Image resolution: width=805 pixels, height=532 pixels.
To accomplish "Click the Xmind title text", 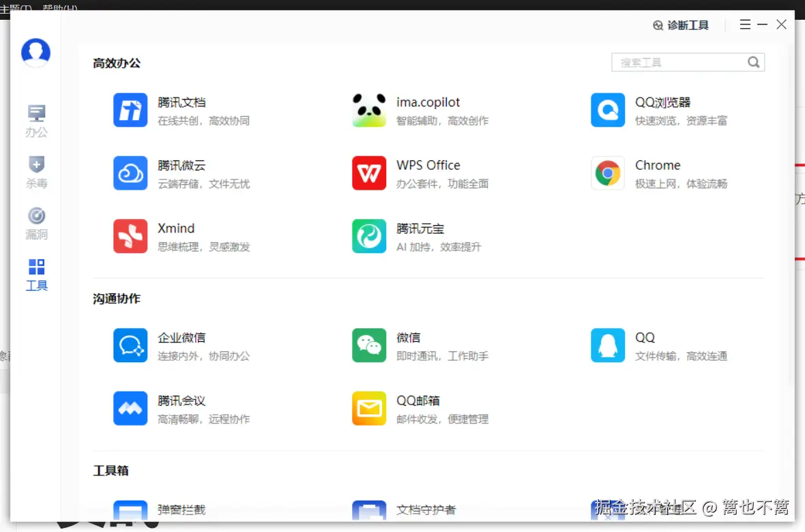I will (x=176, y=228).
